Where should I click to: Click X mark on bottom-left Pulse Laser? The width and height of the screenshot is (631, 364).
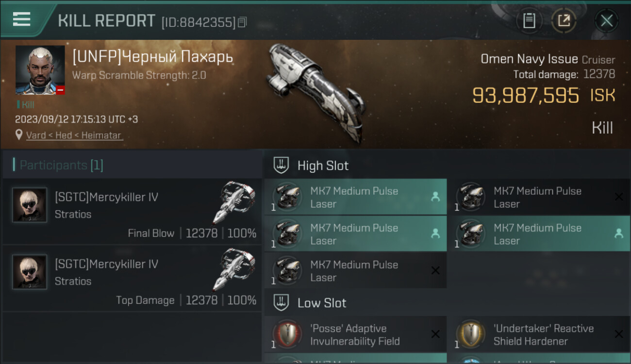(435, 271)
